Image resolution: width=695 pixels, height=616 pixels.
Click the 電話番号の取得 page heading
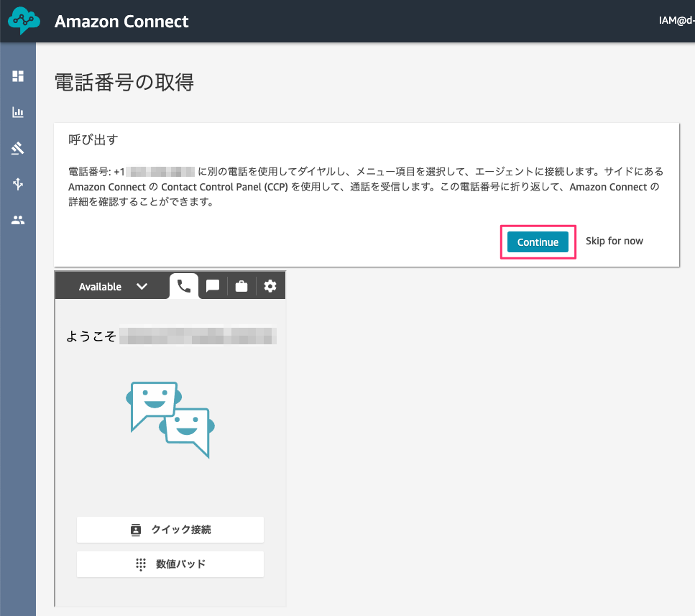pos(124,83)
